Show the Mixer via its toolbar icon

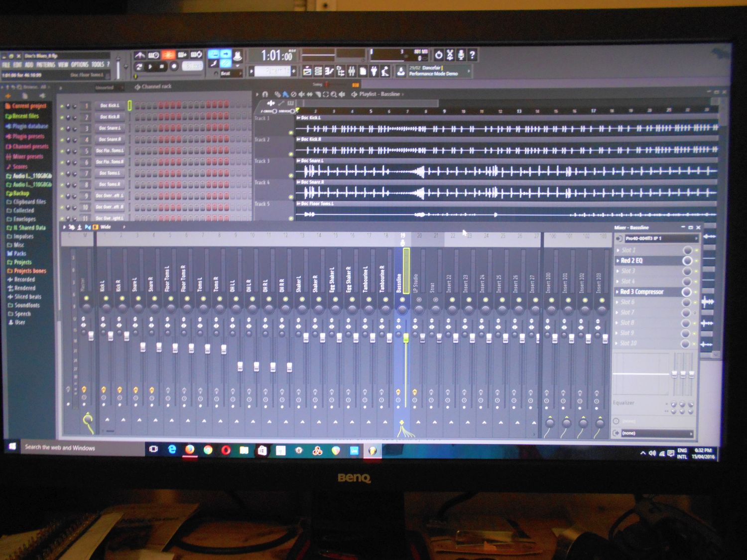click(352, 71)
